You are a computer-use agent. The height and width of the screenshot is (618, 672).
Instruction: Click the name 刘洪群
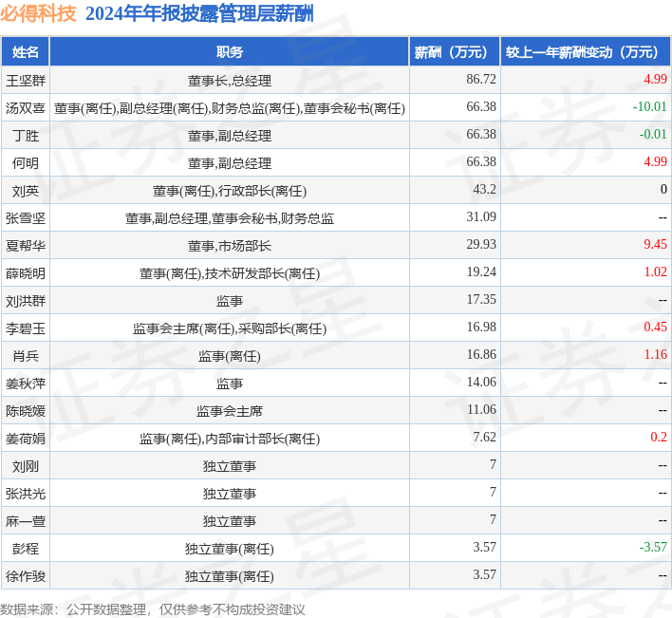point(26,301)
